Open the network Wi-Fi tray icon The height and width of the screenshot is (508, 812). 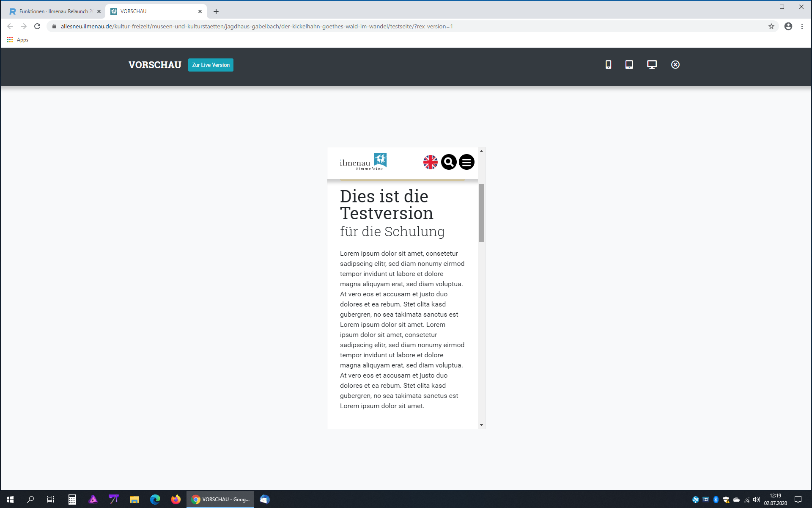click(747, 500)
